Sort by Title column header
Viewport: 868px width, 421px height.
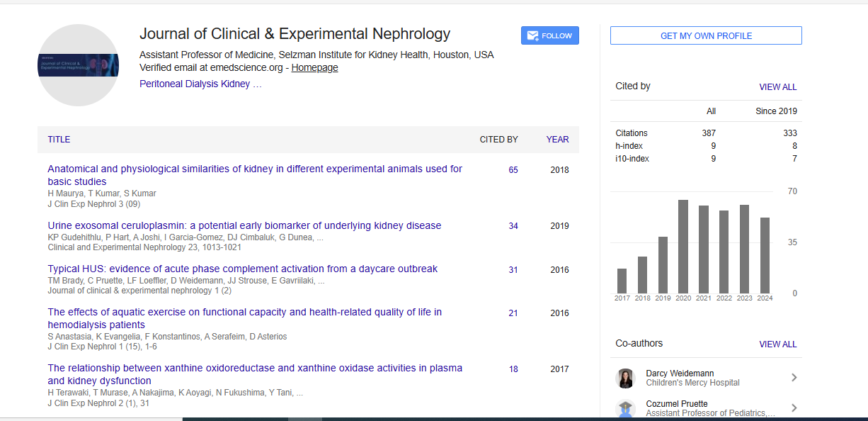59,140
